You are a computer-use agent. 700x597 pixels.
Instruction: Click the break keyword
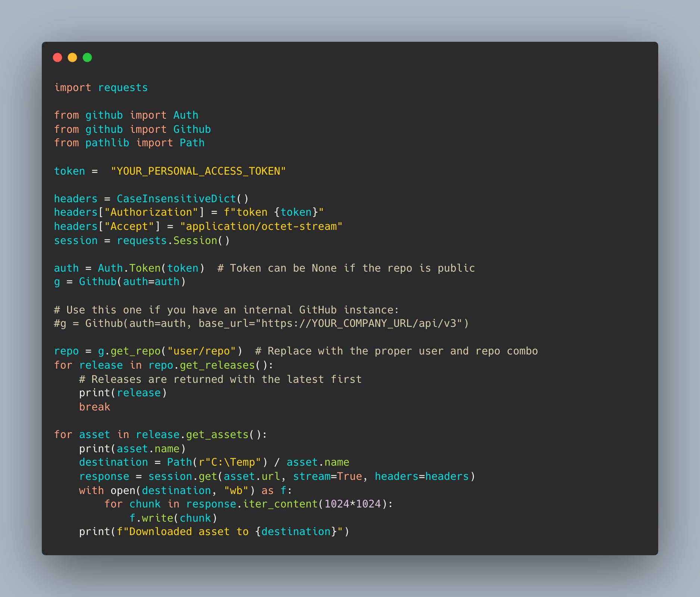click(x=94, y=406)
